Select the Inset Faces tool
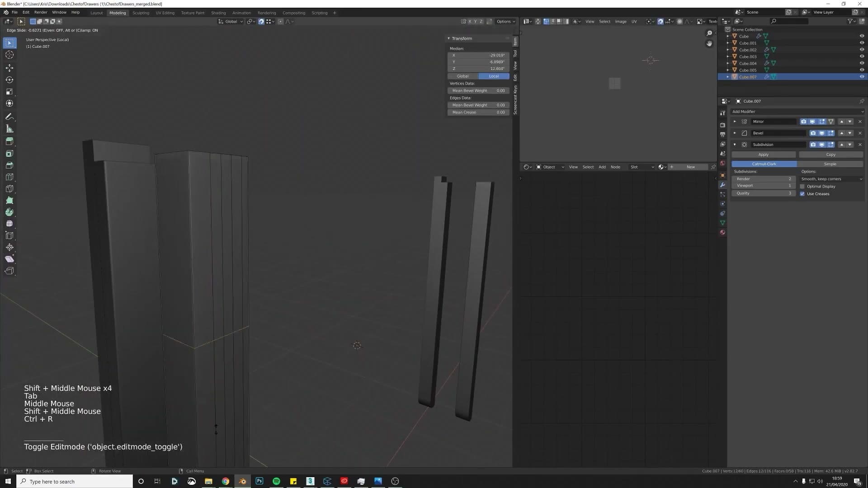This screenshot has height=488, width=868. pyautogui.click(x=9, y=154)
